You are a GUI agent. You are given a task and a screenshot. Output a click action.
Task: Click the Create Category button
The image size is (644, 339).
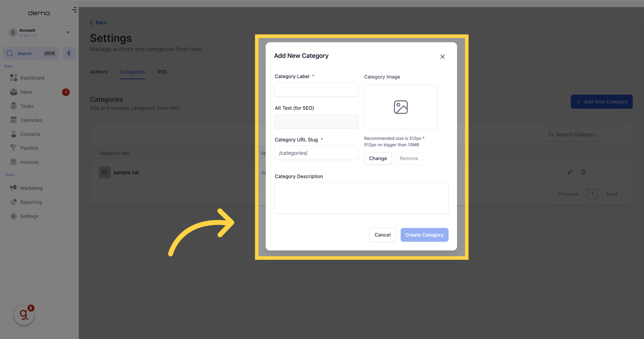point(424,235)
